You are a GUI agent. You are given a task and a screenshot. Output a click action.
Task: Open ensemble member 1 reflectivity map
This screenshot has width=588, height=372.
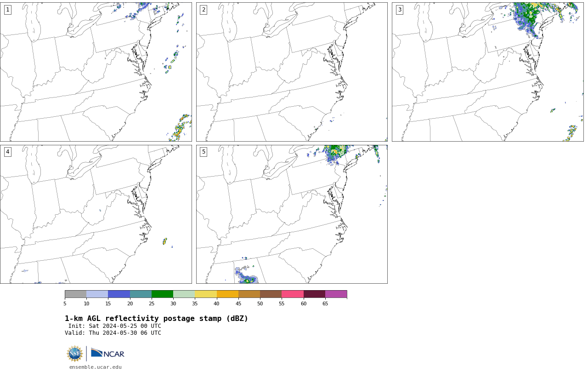click(x=96, y=72)
